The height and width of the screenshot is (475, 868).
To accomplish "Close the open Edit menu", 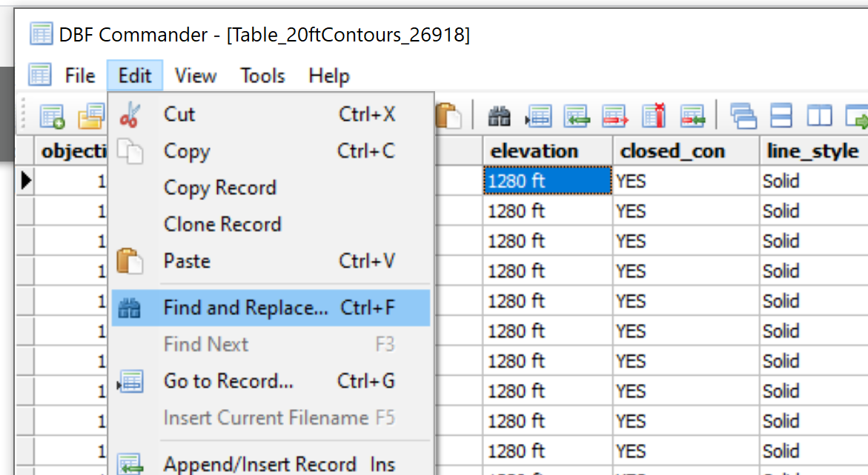I will (134, 76).
